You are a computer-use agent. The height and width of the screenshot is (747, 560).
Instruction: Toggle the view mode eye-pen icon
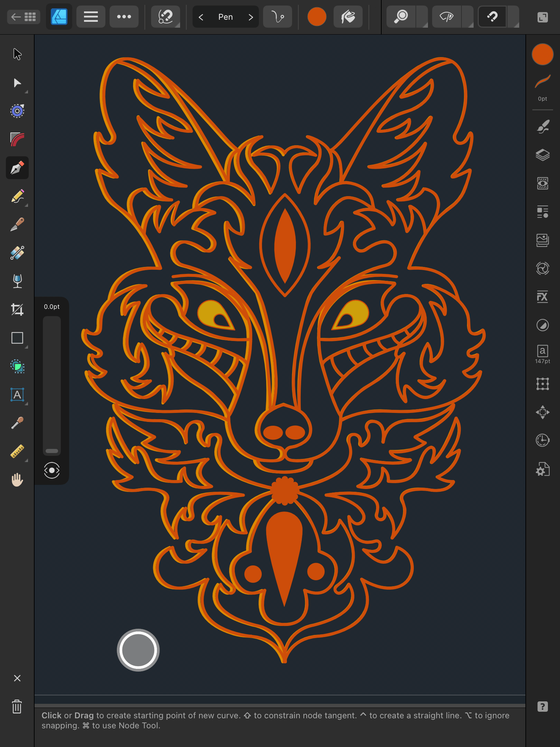pyautogui.click(x=447, y=17)
